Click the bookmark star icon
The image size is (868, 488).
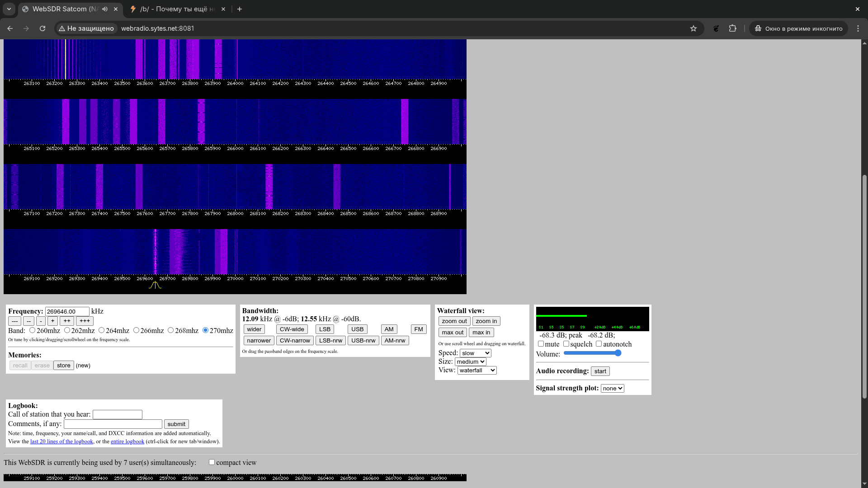(x=693, y=28)
